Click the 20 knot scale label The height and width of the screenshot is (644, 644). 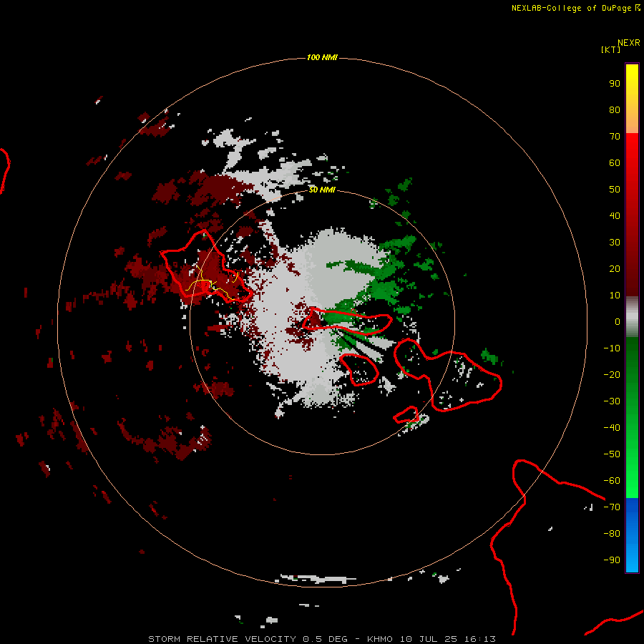click(615, 268)
